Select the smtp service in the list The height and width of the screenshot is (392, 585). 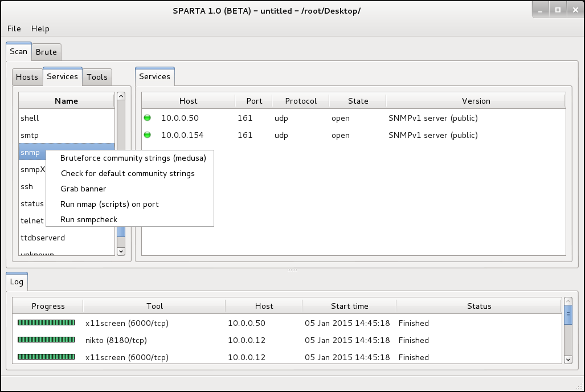pyautogui.click(x=30, y=135)
